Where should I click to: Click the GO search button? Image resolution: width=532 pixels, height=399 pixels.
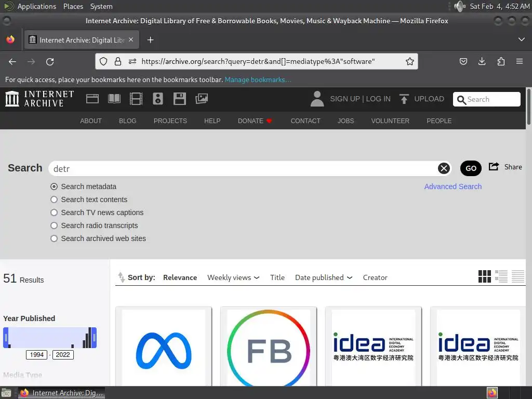(x=471, y=168)
